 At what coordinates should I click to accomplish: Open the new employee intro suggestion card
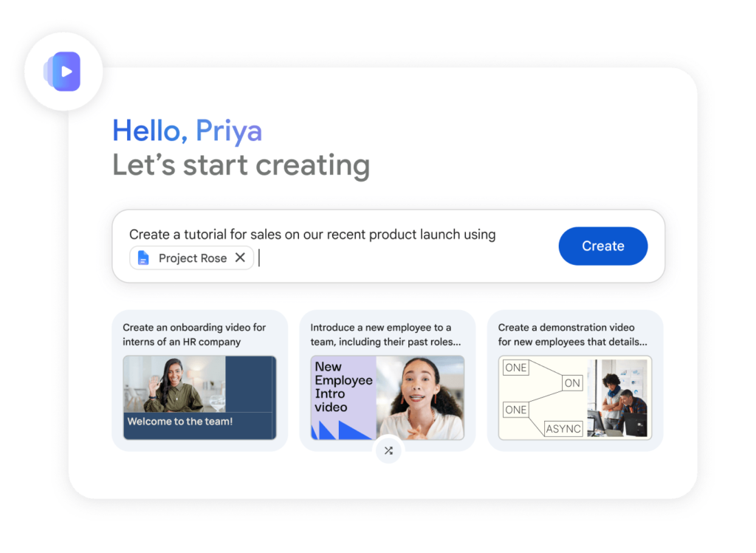388,380
